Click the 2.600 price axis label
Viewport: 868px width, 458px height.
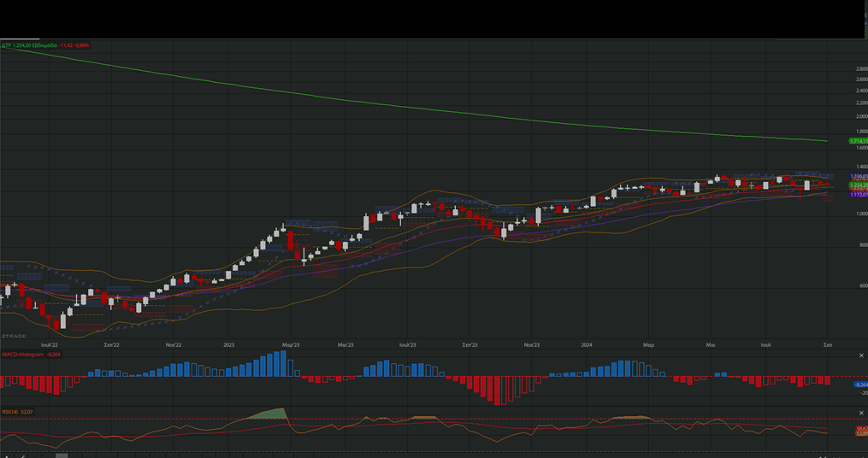[861, 79]
